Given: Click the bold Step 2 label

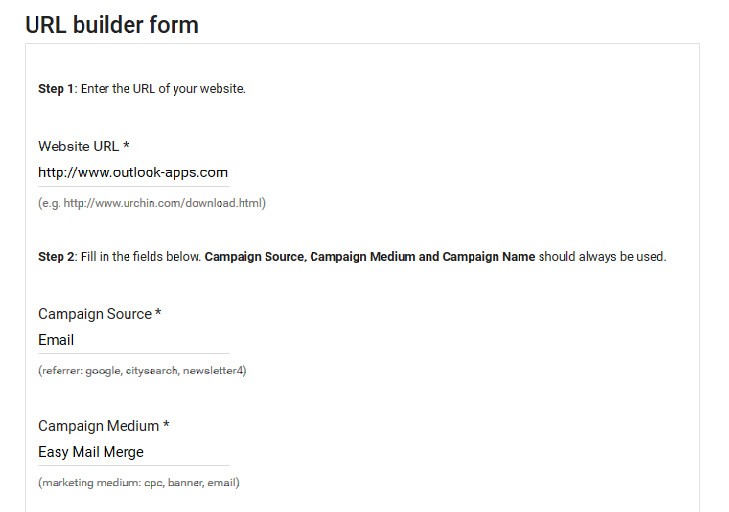Looking at the screenshot, I should (x=56, y=257).
